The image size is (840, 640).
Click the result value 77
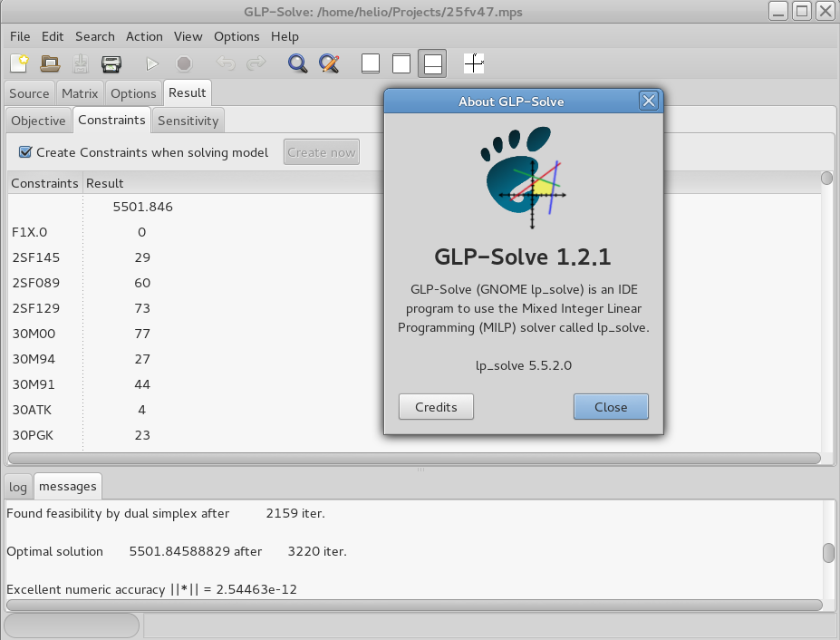pos(142,334)
